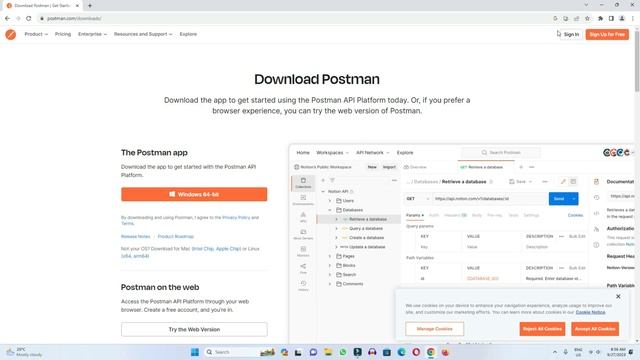Open the taskbar clock and date
The height and width of the screenshot is (360, 640).
coord(616,352)
